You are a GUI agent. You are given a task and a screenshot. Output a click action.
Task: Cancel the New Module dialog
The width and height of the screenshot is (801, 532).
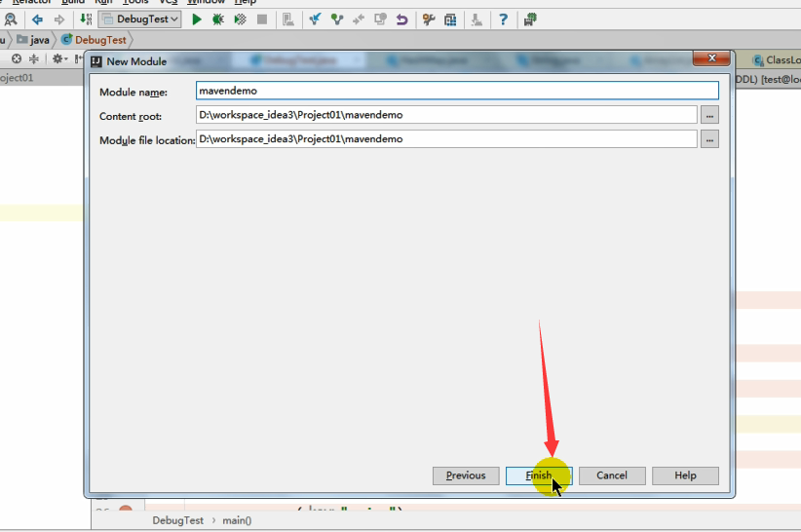(612, 475)
